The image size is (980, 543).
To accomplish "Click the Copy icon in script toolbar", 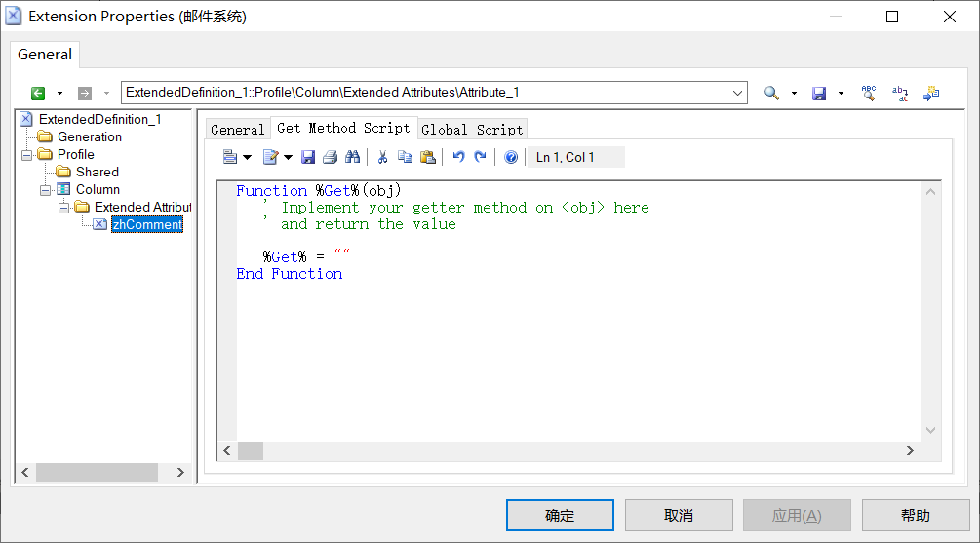I will 405,157.
